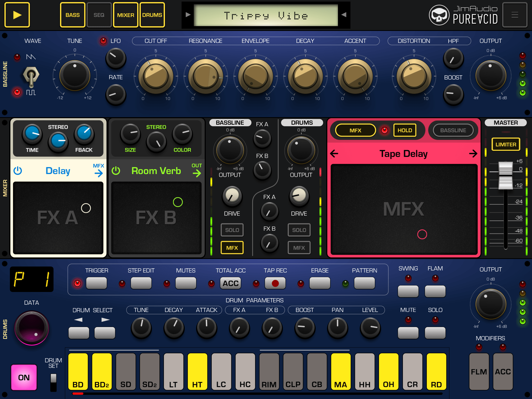
Task: Toggle the LFO enable LED
Action: tap(103, 41)
